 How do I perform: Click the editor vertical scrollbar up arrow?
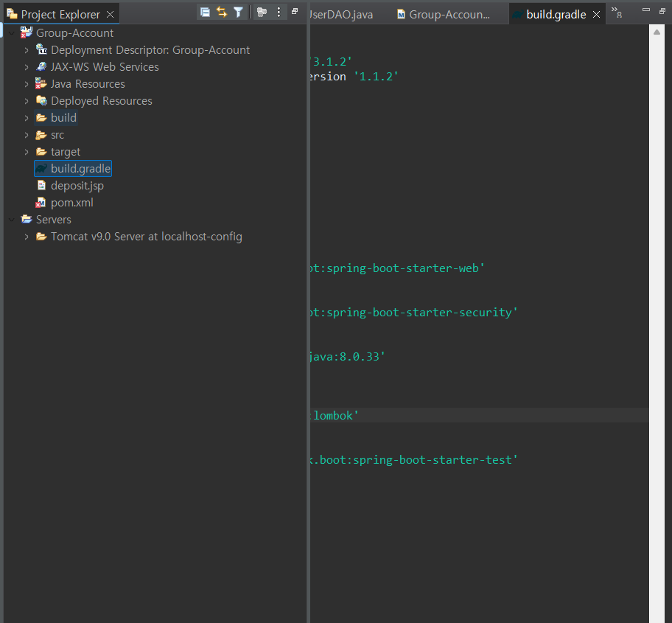pyautogui.click(x=657, y=32)
